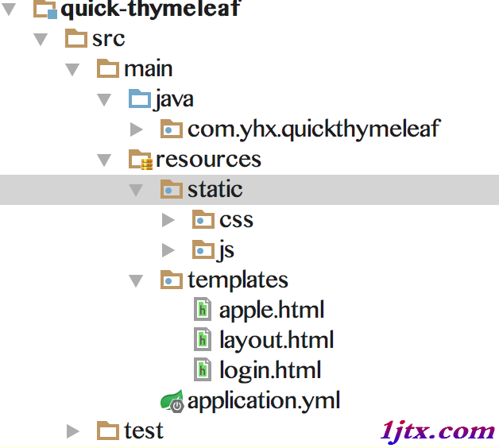Expand the com.yhx.quickthymeleaf package arrow
The image size is (499, 448).
[137, 129]
